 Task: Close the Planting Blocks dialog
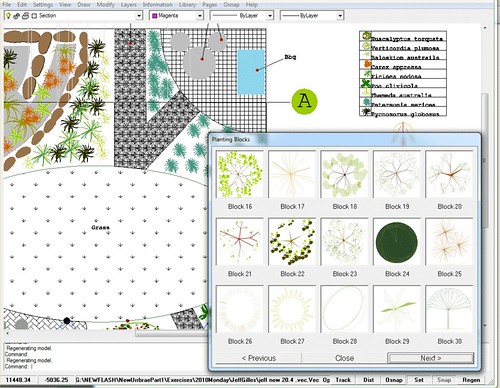344,358
